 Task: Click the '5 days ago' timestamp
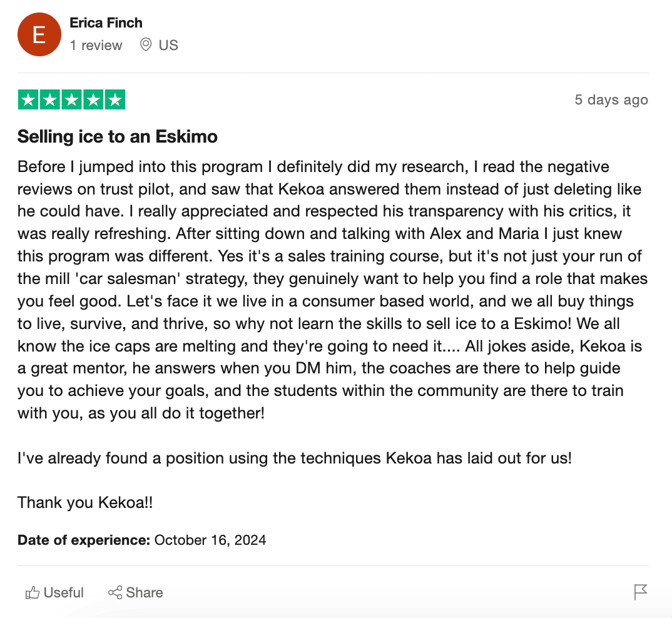coord(611,100)
